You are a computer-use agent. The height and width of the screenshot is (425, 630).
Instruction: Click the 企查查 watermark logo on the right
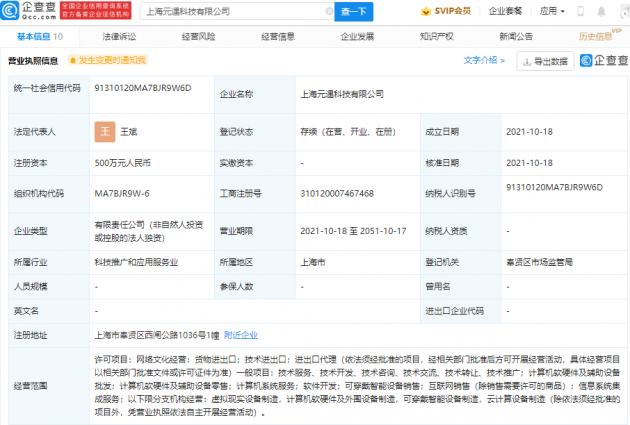pyautogui.click(x=604, y=61)
